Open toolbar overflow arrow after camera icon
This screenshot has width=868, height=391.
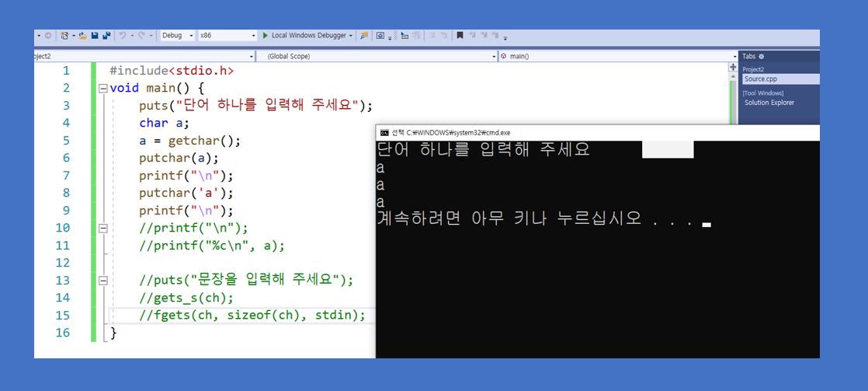point(390,38)
